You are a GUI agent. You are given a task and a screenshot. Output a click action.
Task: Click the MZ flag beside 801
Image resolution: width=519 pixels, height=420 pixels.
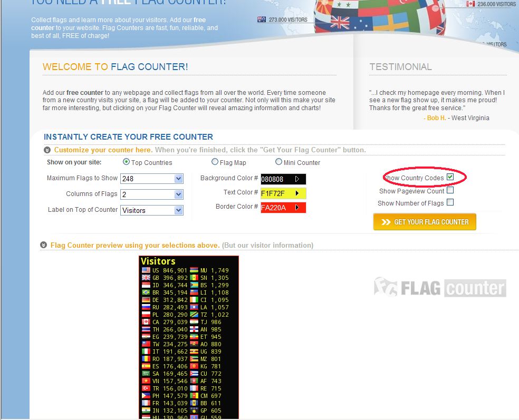point(194,359)
